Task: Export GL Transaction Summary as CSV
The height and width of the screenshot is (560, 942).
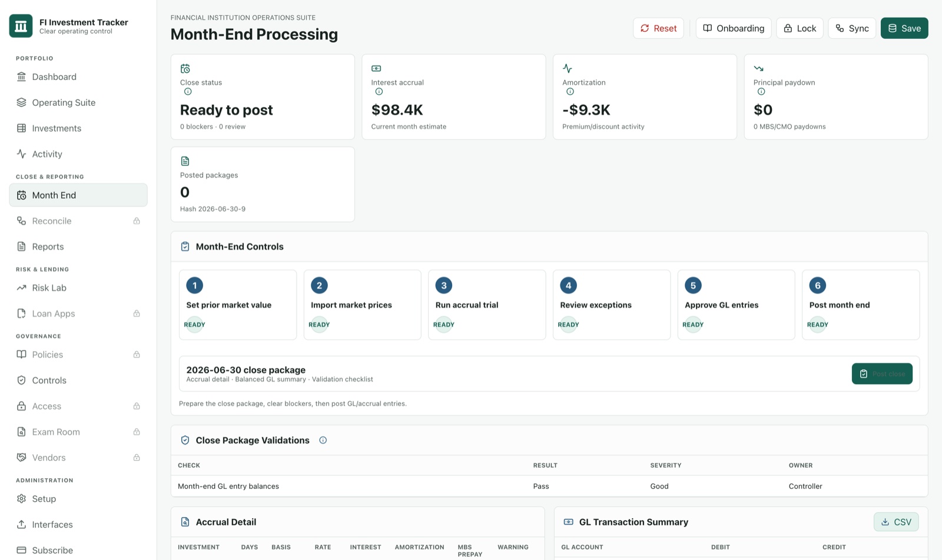Action: click(896, 522)
